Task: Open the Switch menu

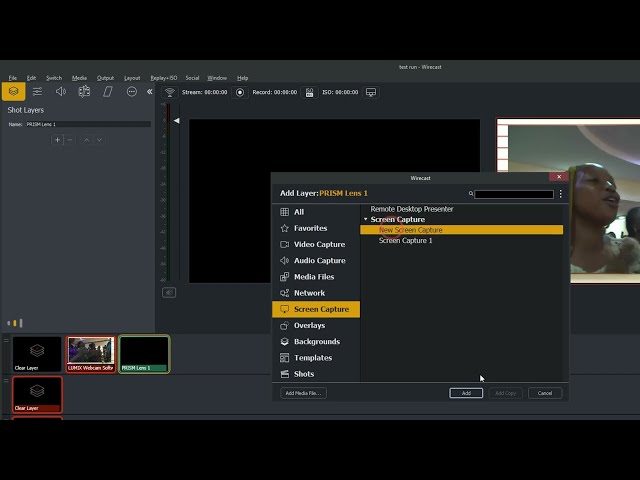Action: click(54, 78)
